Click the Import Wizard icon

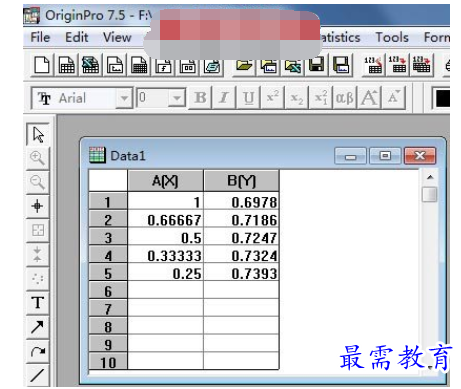398,65
